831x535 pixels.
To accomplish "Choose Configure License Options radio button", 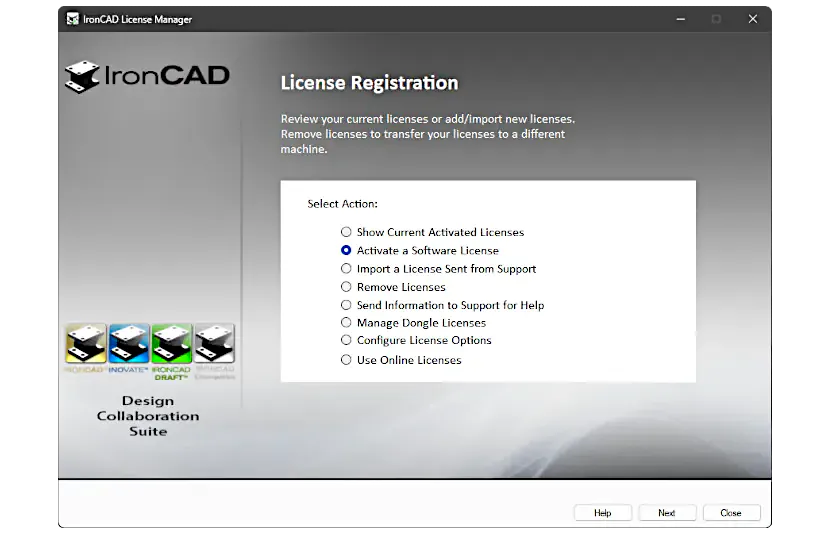I will (x=346, y=340).
